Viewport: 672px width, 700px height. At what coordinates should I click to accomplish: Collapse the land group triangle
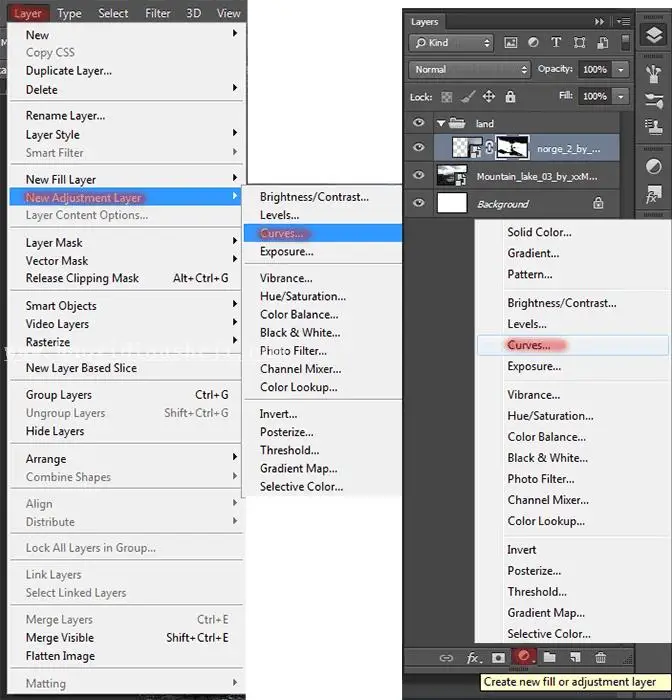(441, 123)
